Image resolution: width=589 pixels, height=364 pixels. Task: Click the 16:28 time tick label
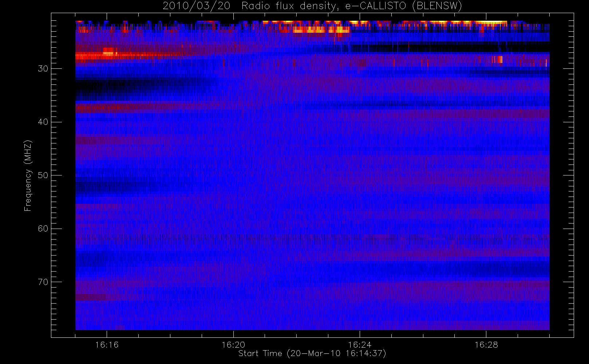pyautogui.click(x=486, y=345)
